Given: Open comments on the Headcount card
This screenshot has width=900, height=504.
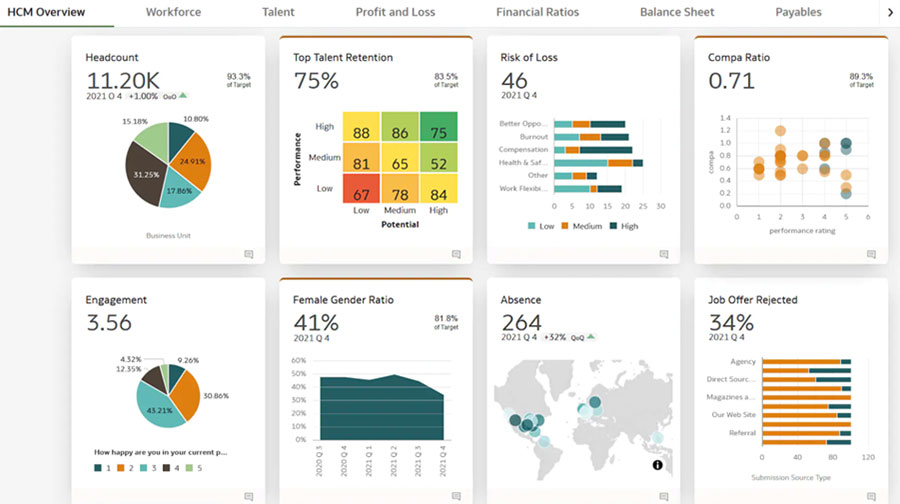Looking at the screenshot, I should 249,255.
